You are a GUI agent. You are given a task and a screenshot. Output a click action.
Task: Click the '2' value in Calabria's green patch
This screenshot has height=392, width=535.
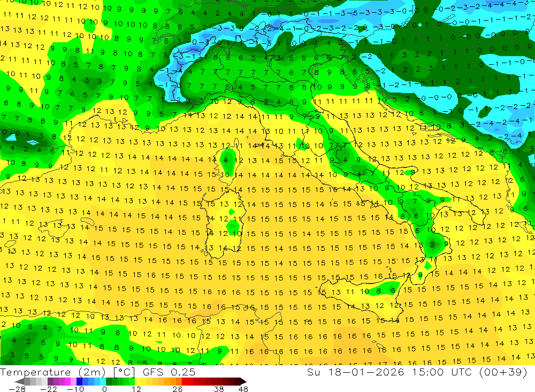tap(432, 244)
